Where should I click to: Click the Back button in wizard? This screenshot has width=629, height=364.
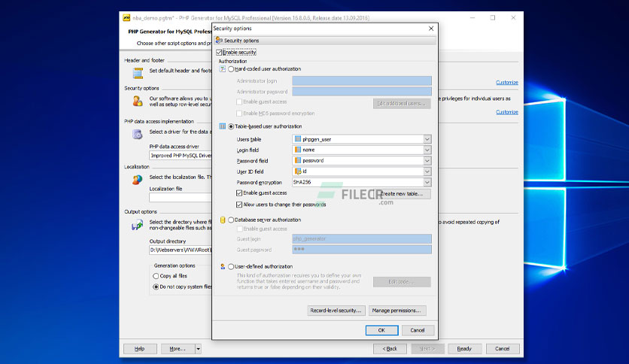click(x=390, y=349)
